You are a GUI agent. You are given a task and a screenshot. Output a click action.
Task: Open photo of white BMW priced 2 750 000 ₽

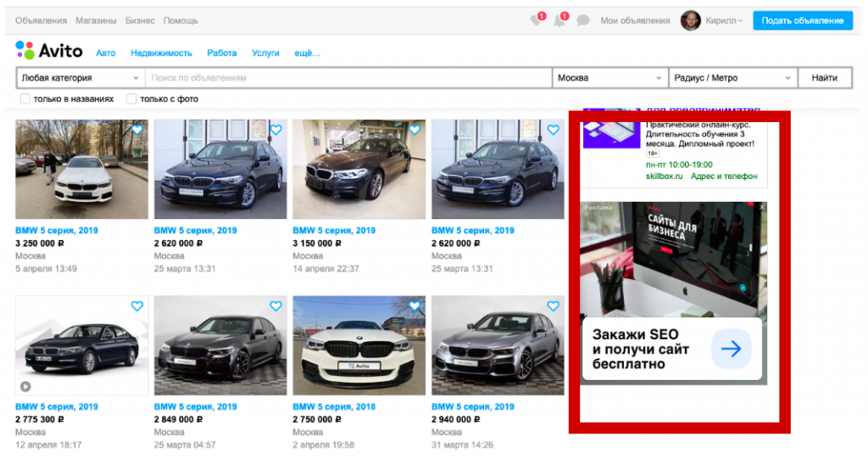359,345
